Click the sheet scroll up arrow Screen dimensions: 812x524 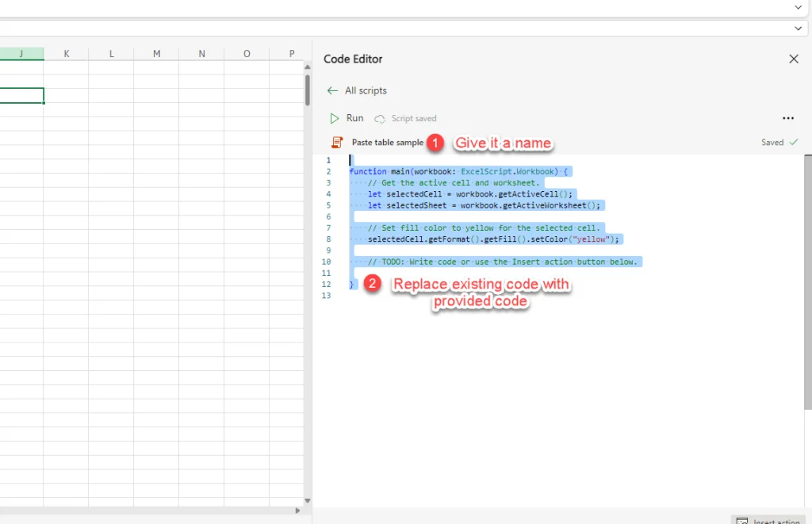(x=308, y=67)
